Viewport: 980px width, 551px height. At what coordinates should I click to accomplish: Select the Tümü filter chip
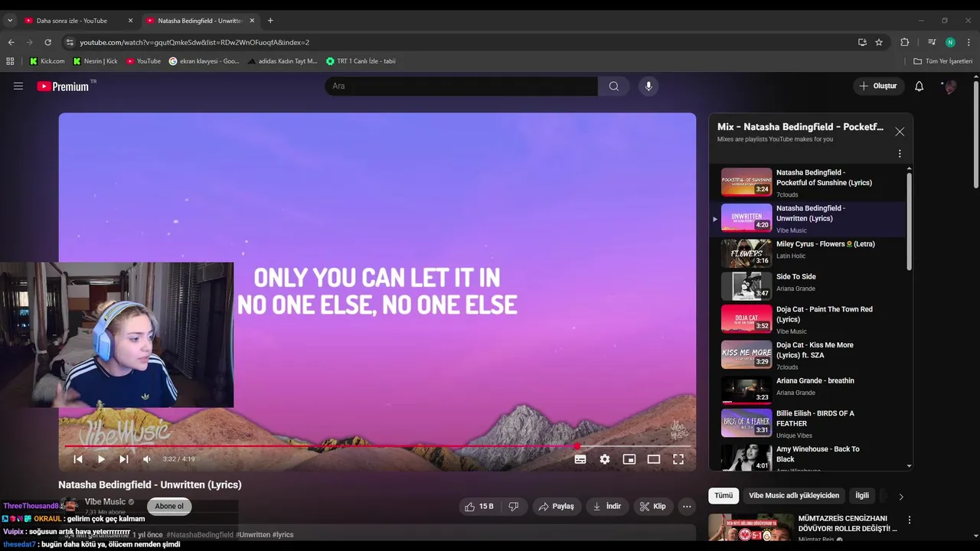pyautogui.click(x=724, y=496)
